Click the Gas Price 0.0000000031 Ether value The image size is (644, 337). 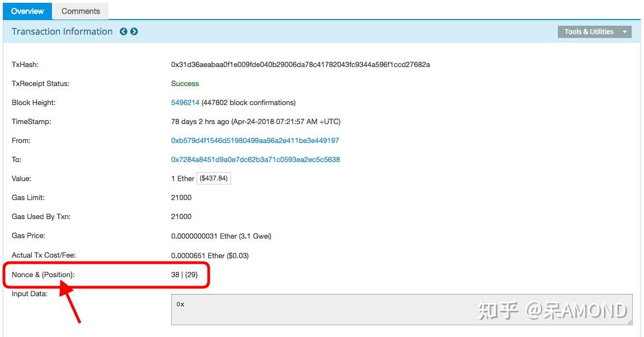click(222, 236)
